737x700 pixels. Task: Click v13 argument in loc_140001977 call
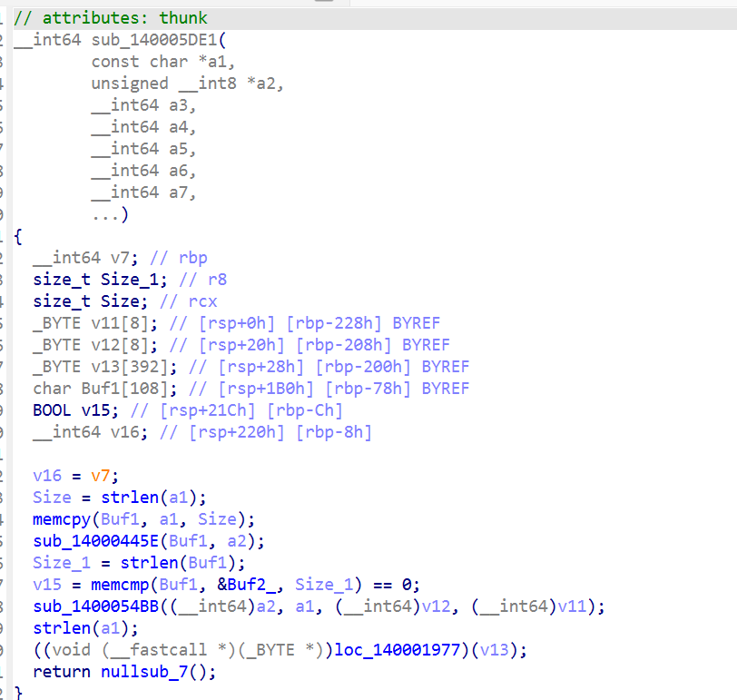(494, 650)
